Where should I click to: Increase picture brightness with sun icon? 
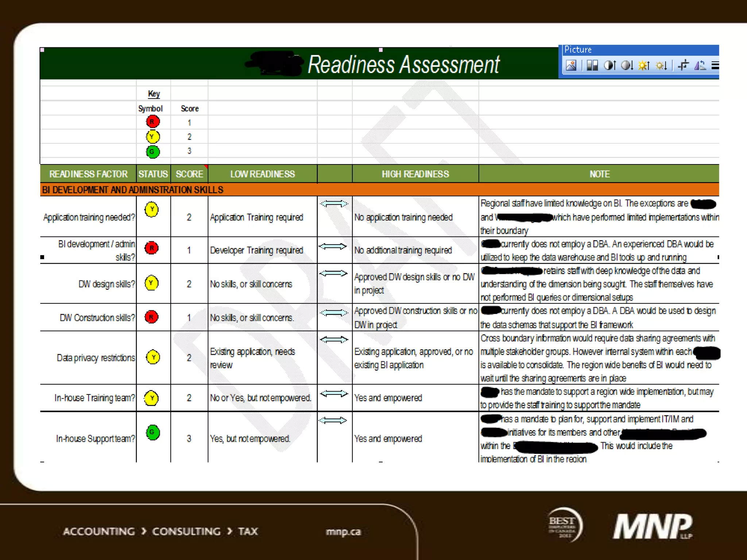[x=644, y=66]
